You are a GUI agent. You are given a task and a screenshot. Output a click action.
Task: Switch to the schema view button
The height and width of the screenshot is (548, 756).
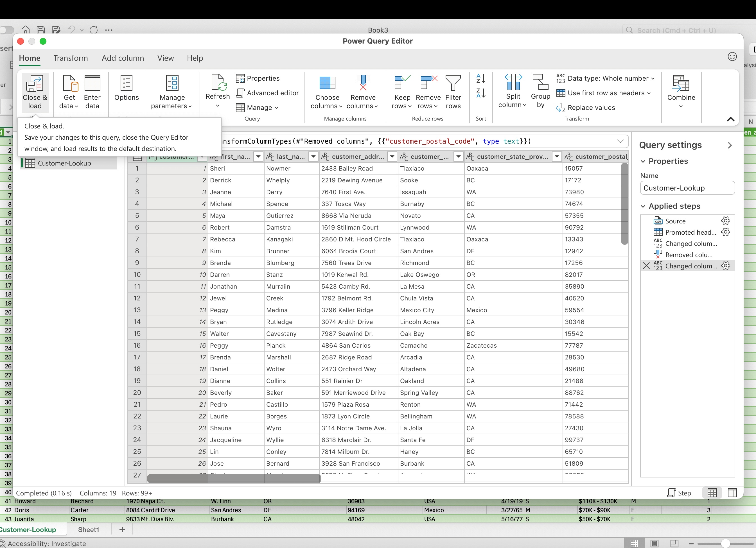pos(732,493)
